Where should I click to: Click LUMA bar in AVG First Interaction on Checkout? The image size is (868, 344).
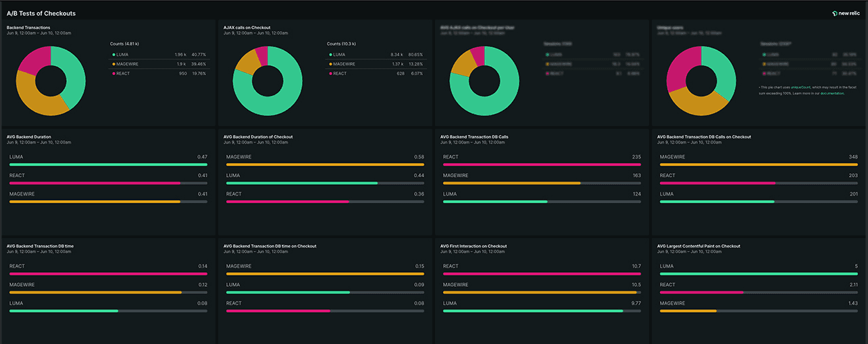click(533, 311)
